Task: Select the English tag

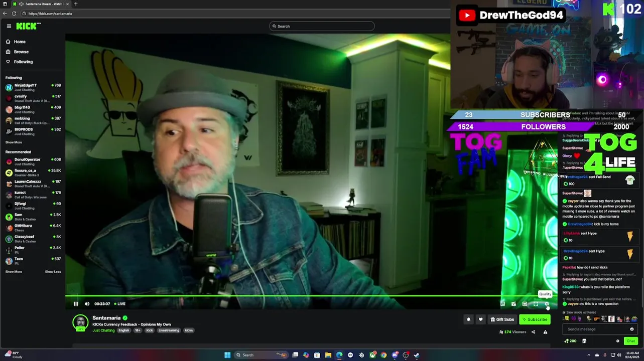Action: point(124,330)
